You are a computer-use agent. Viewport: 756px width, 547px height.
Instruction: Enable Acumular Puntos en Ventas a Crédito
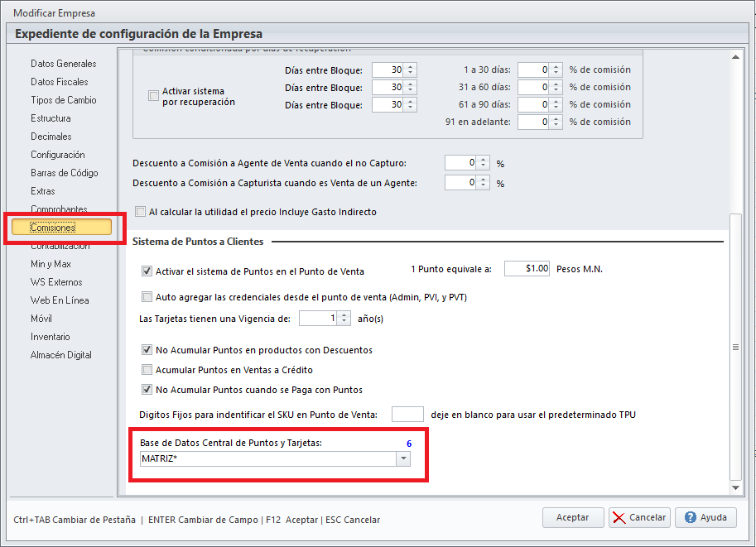coord(147,370)
